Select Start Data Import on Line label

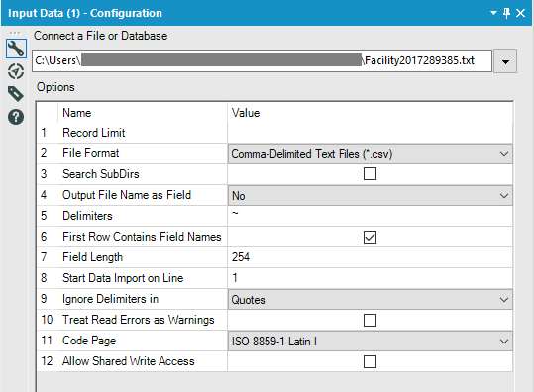click(x=123, y=278)
